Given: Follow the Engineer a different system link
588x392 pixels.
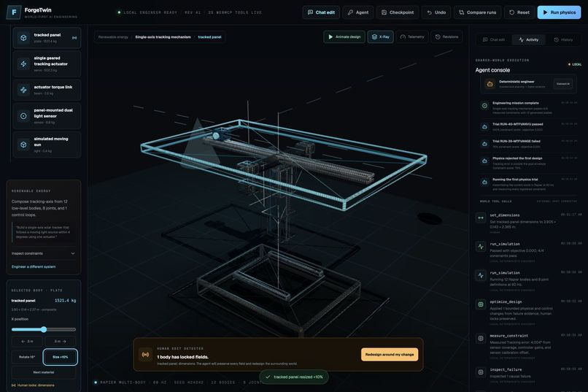Looking at the screenshot, I should point(34,266).
